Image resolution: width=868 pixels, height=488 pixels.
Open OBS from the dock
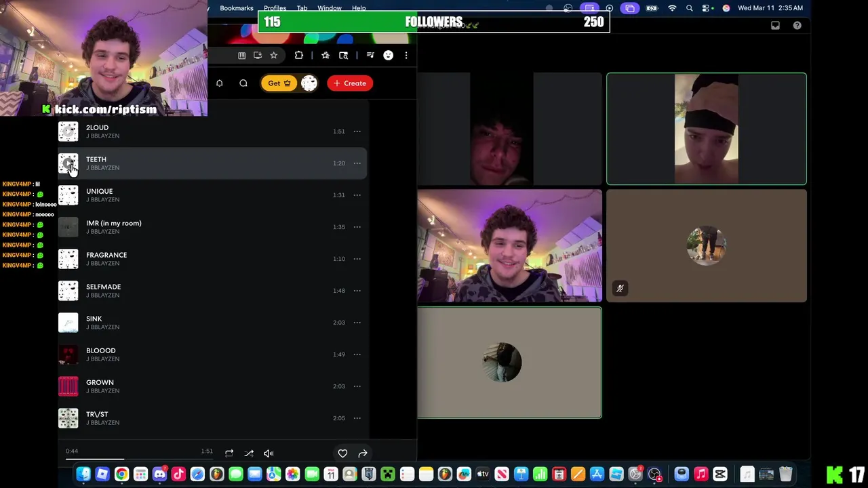654,474
